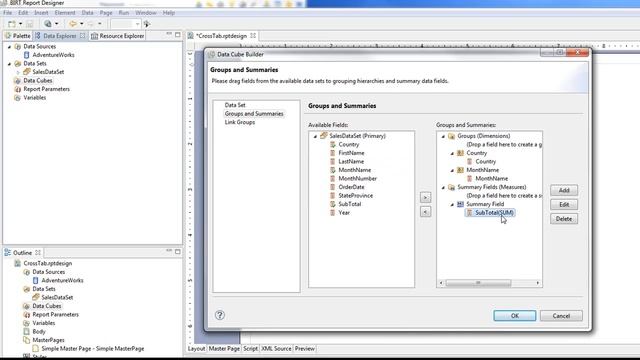Click the Save toolbar icon
This screenshot has width=640, height=360.
pos(29,24)
